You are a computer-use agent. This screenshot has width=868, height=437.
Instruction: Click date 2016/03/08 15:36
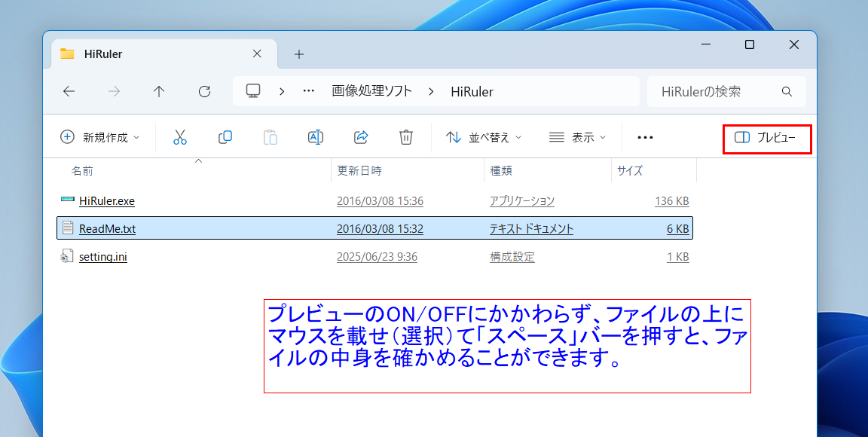(380, 201)
